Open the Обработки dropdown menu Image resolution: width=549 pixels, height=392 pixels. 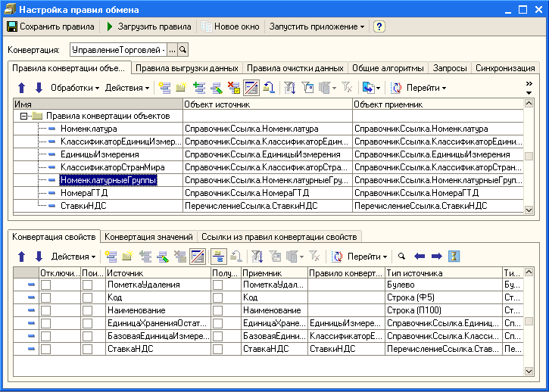(x=75, y=88)
